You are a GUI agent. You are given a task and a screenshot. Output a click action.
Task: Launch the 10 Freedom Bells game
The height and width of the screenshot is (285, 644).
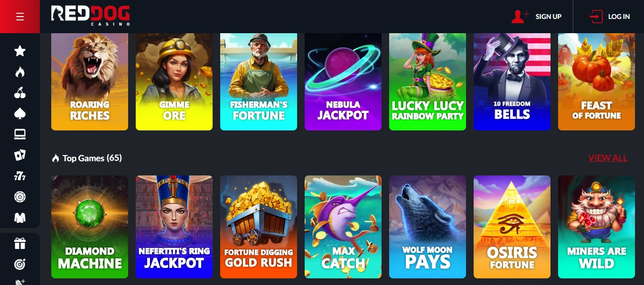click(512, 82)
